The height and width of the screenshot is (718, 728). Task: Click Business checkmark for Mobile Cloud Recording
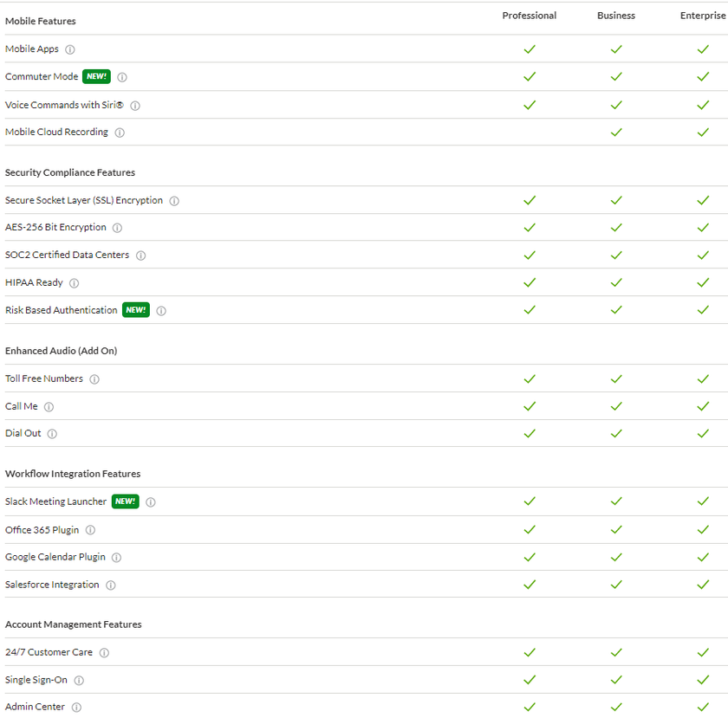coord(616,133)
